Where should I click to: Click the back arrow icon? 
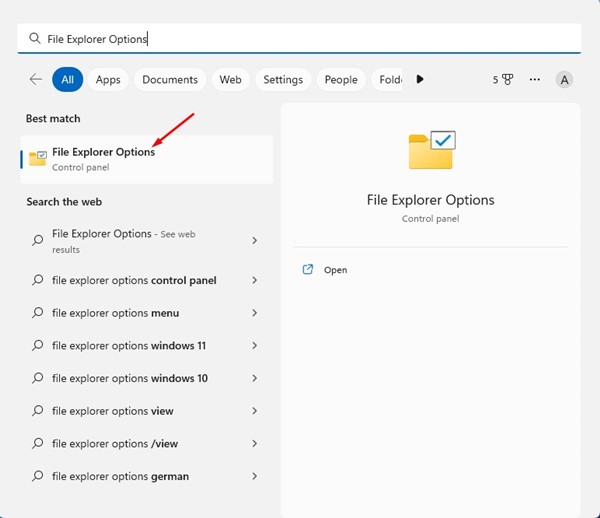(x=36, y=79)
